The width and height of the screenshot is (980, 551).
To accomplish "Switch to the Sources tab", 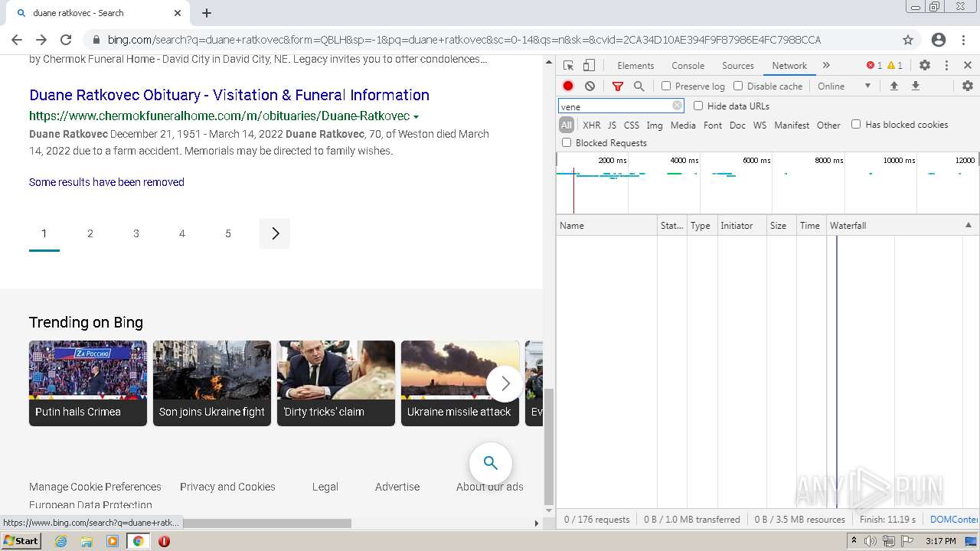I will click(x=738, y=66).
